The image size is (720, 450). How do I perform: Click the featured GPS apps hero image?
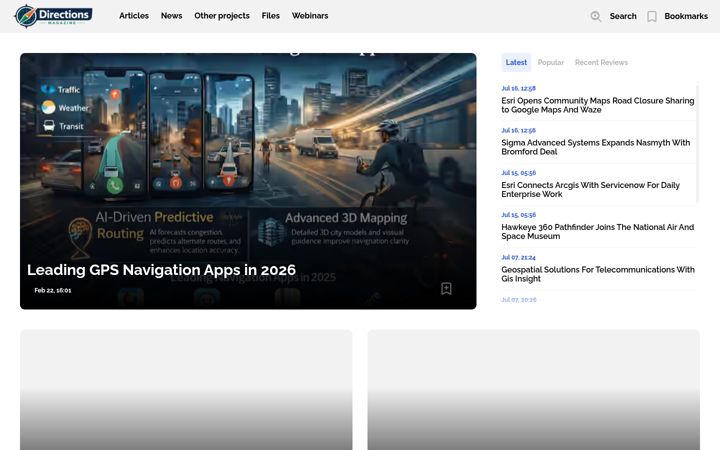tap(248, 181)
